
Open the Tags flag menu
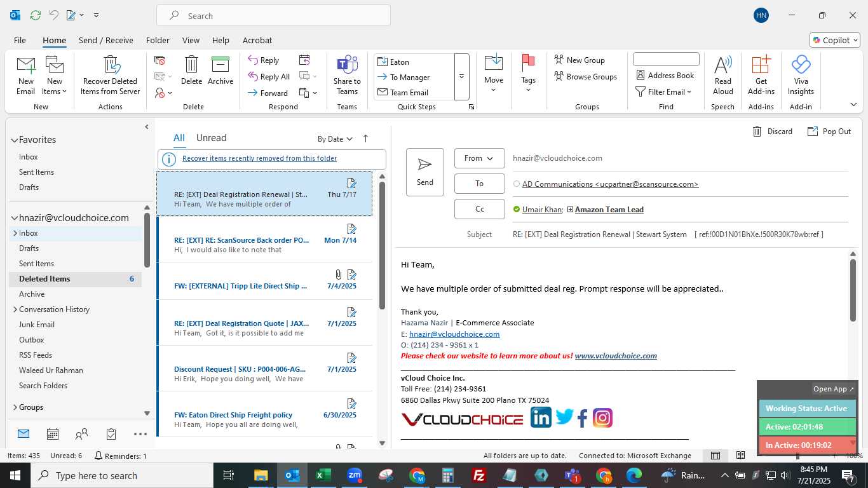click(528, 74)
